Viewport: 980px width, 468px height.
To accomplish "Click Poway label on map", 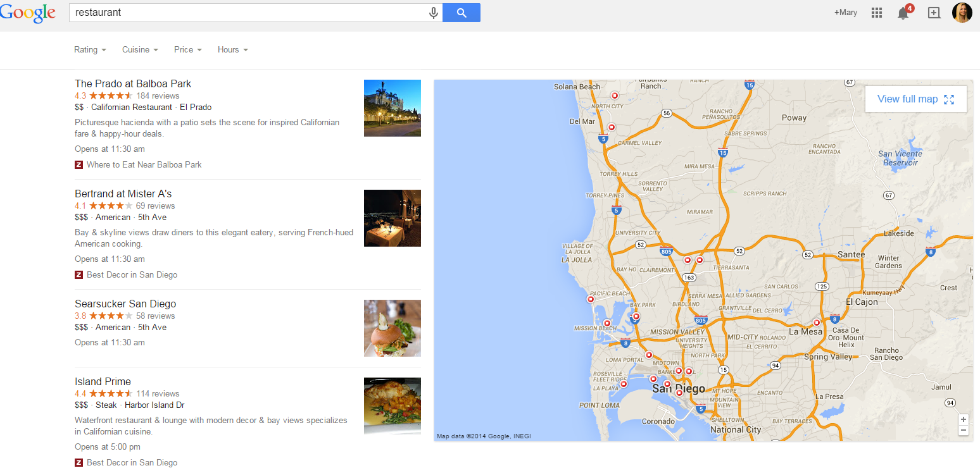I will [794, 118].
